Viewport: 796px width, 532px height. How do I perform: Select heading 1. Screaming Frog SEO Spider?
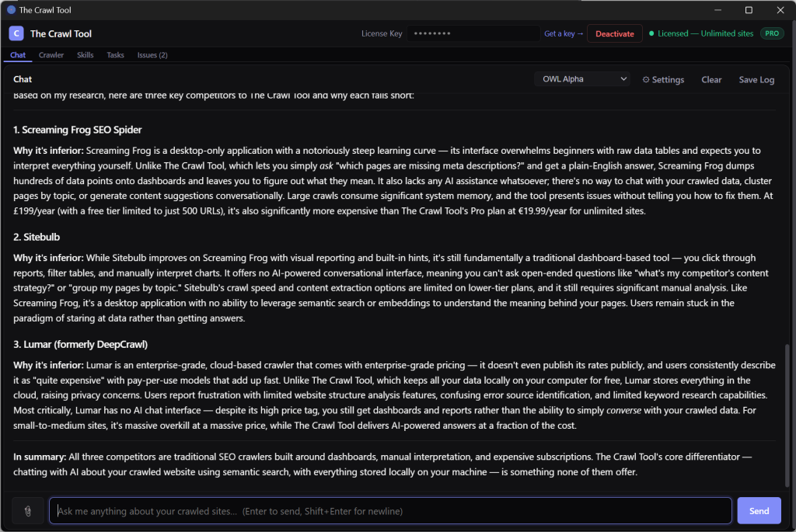[x=78, y=130]
